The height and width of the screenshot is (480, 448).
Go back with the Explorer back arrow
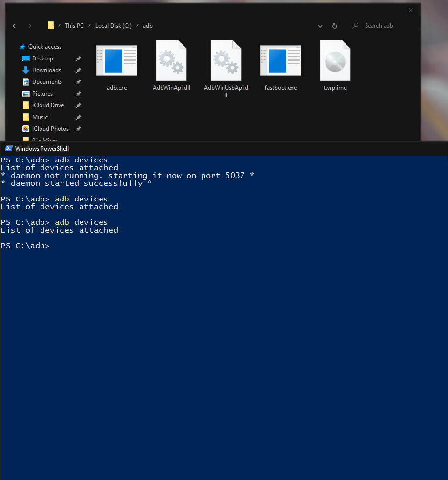[x=14, y=26]
